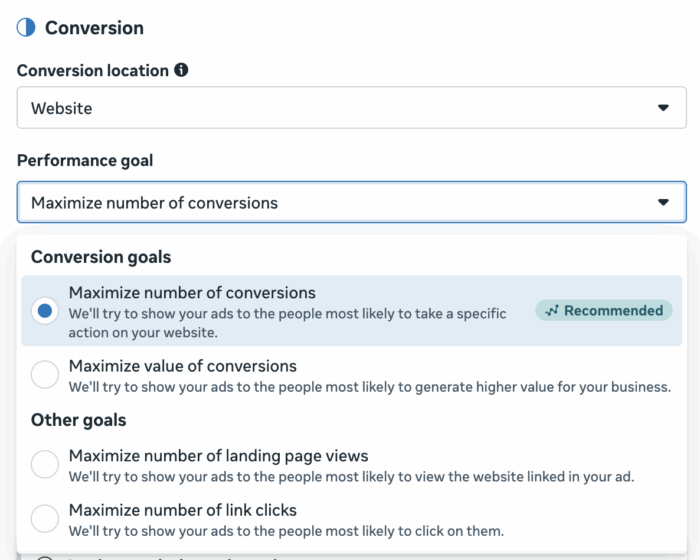
Task: Click the 'Other goals' group header
Action: coord(78,420)
